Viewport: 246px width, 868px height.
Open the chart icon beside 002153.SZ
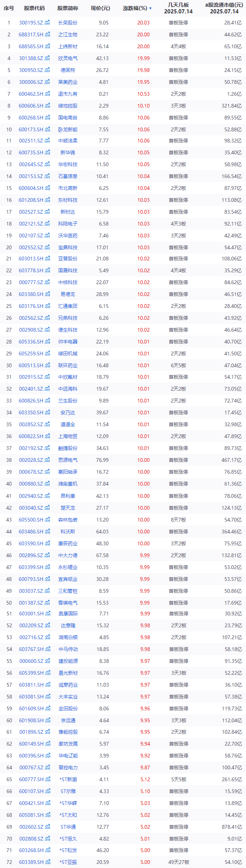[47, 177]
